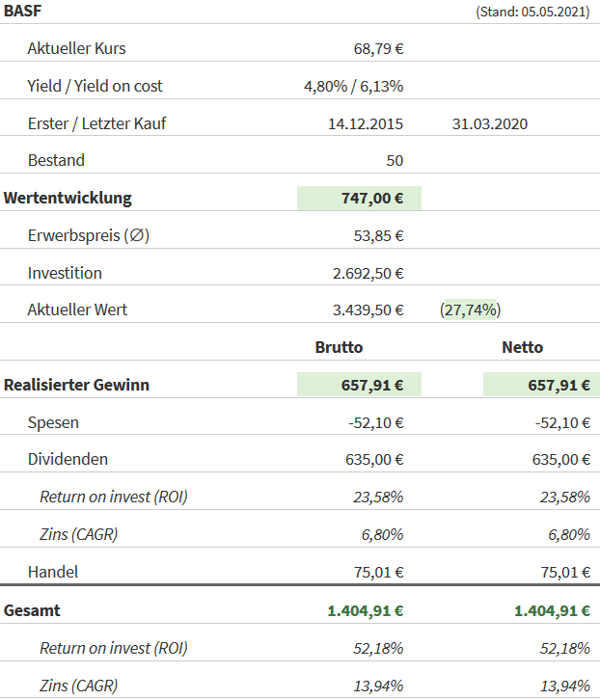This screenshot has width=600, height=700.
Task: Click the Aktueller Wert amount 3.439,50 €
Action: coord(368,310)
